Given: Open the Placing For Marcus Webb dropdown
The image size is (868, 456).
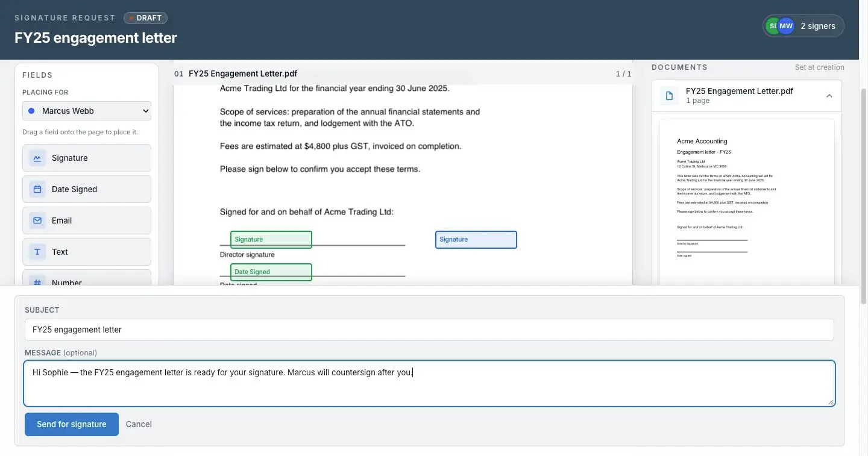Looking at the screenshot, I should 87,111.
